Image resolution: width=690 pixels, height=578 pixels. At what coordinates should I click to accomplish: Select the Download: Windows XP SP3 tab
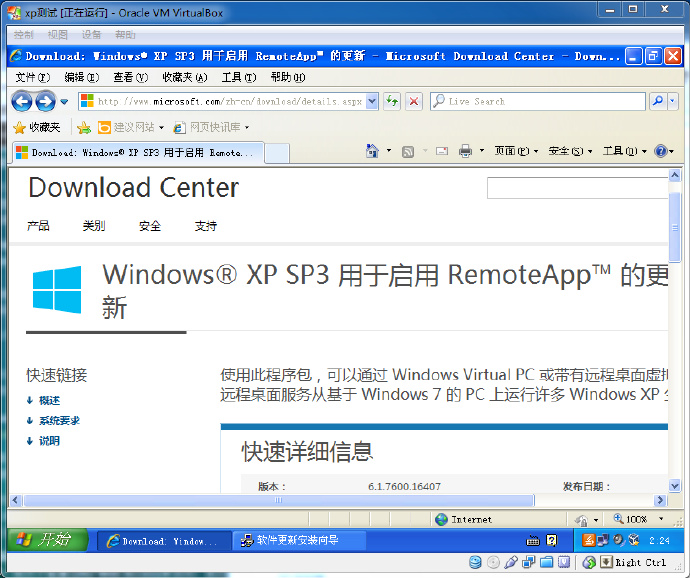138,153
